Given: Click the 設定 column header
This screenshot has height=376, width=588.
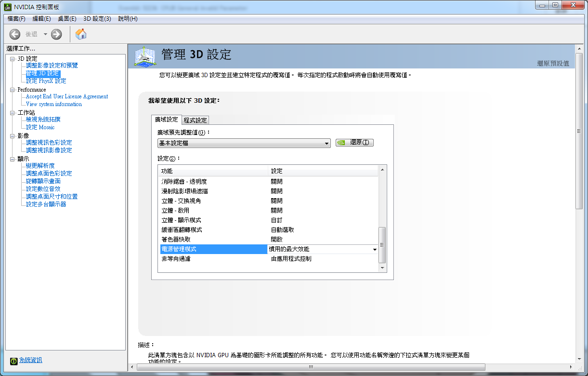Looking at the screenshot, I should [x=323, y=171].
